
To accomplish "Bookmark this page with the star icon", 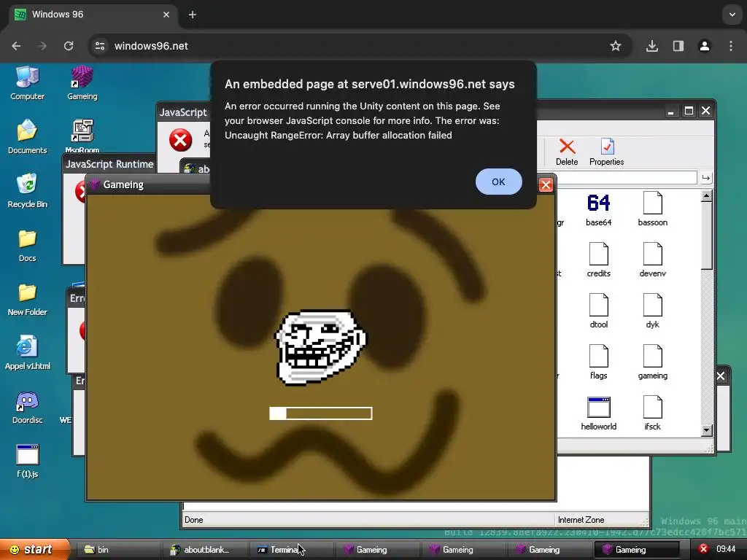I will (616, 46).
